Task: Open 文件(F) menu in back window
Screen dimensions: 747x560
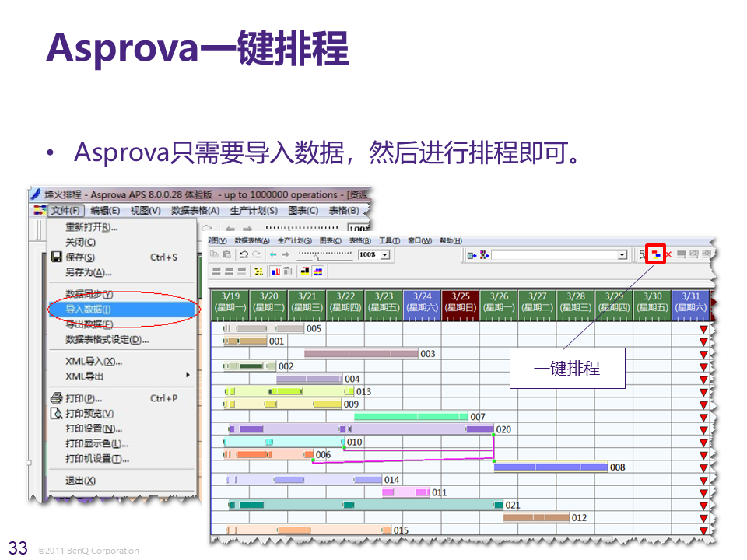Action: pyautogui.click(x=65, y=211)
